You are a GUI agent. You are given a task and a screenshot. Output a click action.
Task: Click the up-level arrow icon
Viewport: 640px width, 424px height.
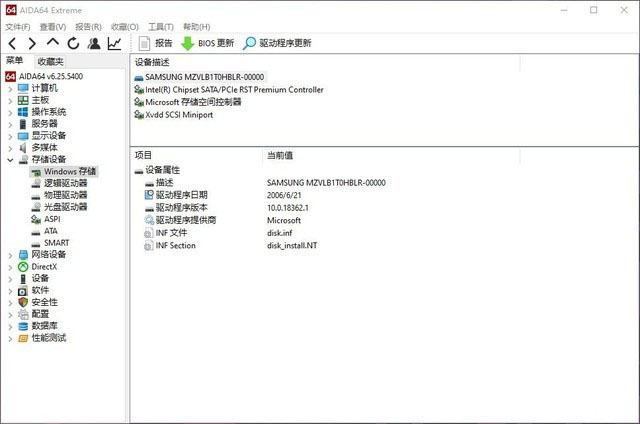click(53, 42)
